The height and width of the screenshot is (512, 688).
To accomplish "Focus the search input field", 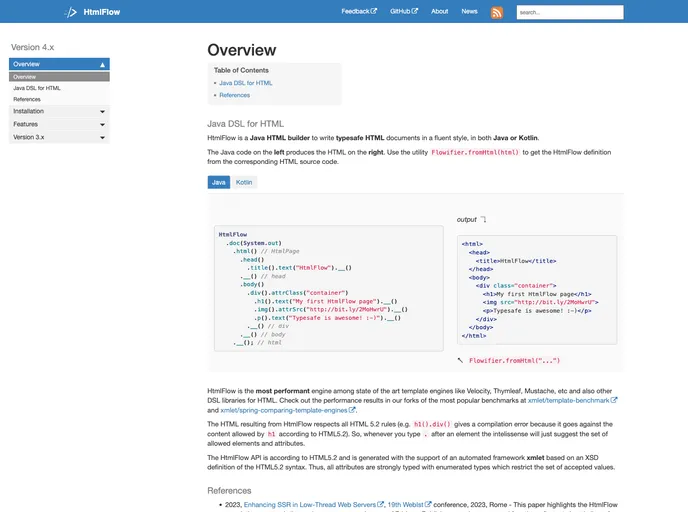I will (x=570, y=12).
